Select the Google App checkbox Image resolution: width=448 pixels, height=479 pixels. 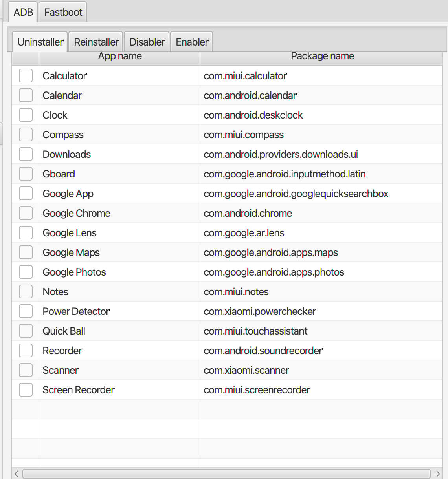point(26,193)
